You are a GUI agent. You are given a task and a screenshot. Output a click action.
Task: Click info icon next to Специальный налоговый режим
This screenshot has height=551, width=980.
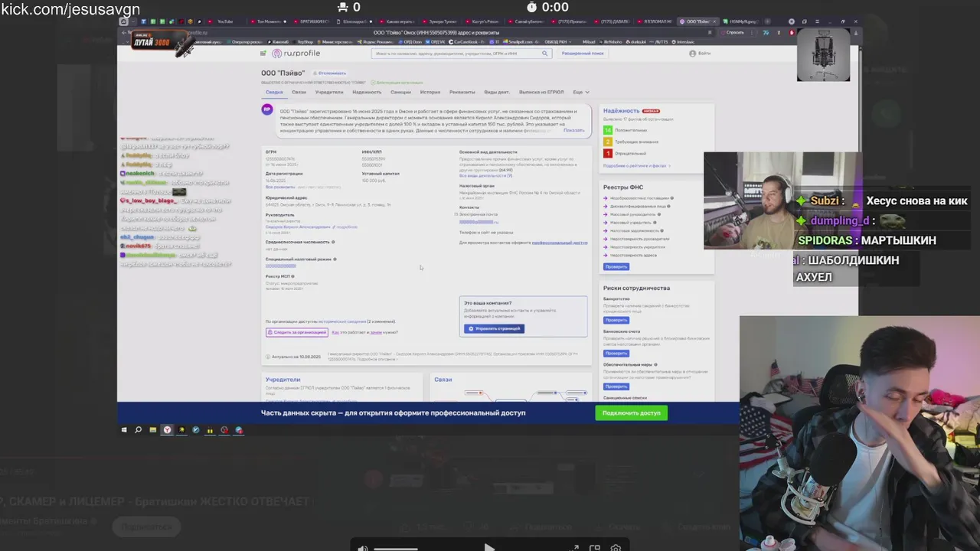pyautogui.click(x=335, y=259)
